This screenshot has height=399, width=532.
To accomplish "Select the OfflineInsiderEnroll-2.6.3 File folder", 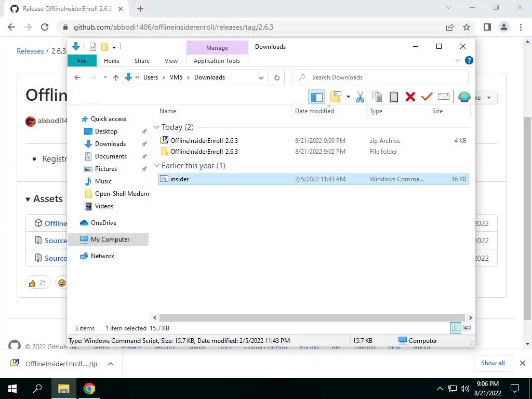I will click(313, 152).
